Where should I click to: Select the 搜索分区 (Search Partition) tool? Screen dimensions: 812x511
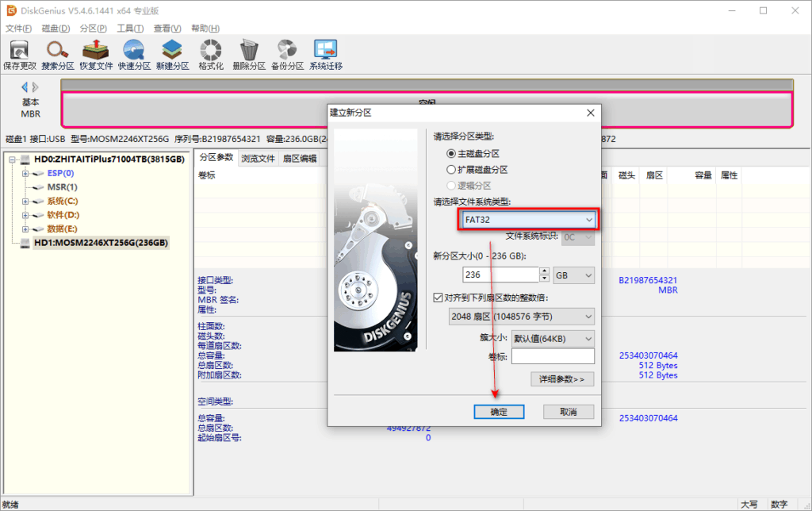coord(57,53)
